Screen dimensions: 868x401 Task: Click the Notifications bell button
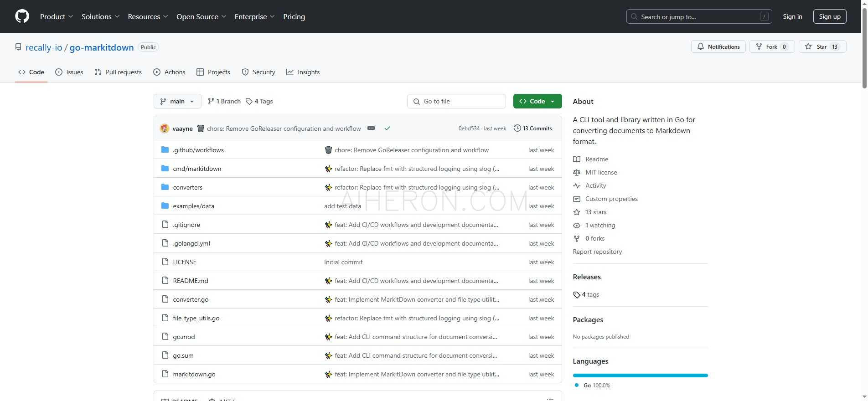718,46
